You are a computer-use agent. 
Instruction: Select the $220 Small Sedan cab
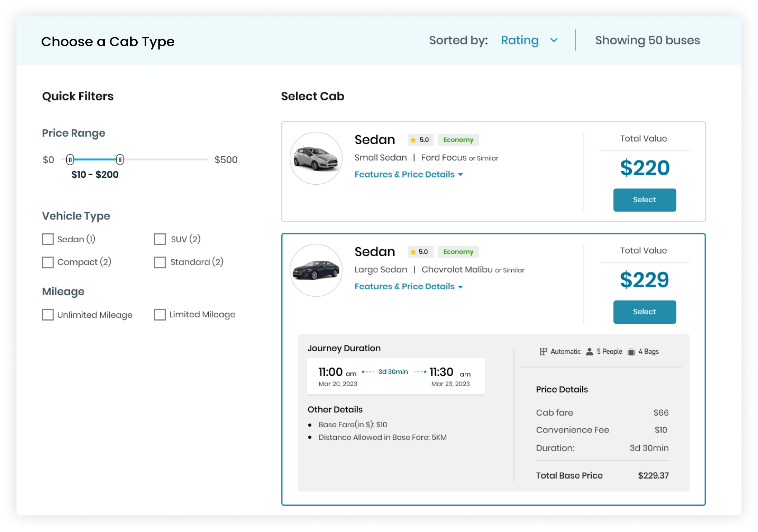tap(644, 200)
